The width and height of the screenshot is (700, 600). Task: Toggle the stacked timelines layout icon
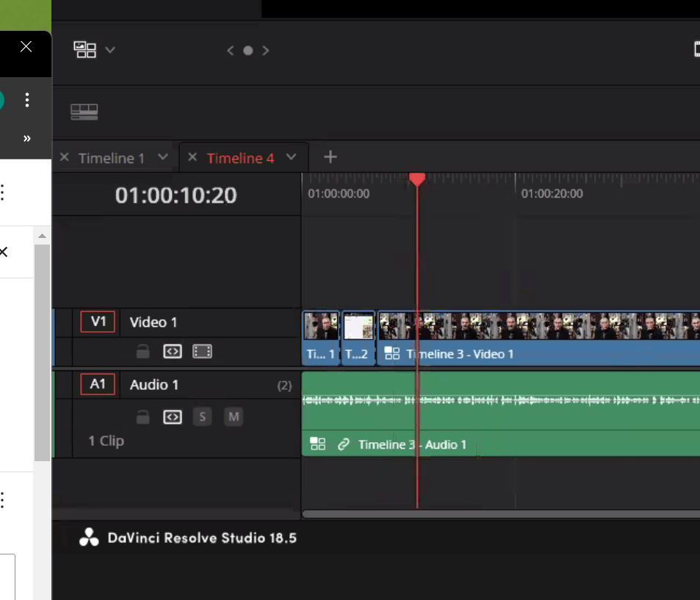click(84, 112)
